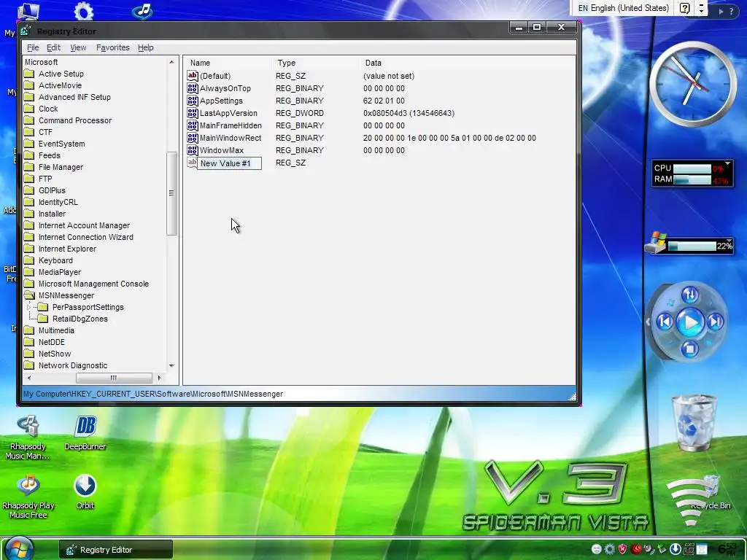Play media in the sidebar player gadget
747x560 pixels.
point(690,322)
